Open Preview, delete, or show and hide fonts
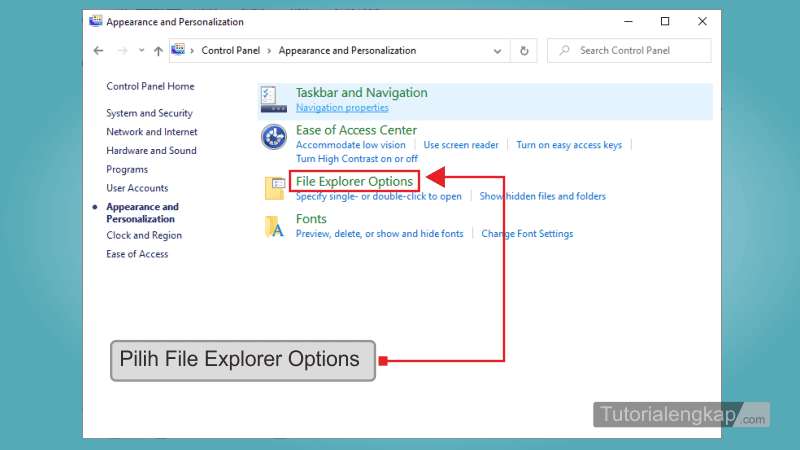The width and height of the screenshot is (800, 450). click(380, 234)
